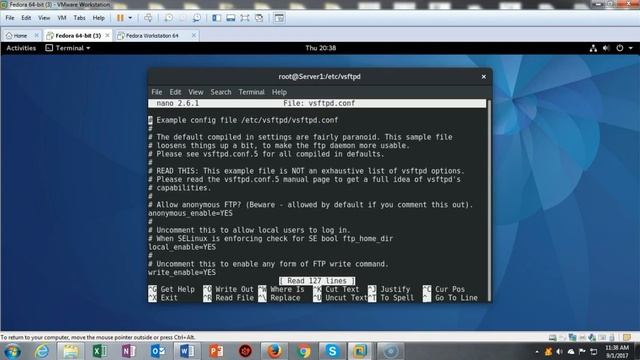The height and width of the screenshot is (360, 640).
Task: Toggle the console view icon in VMware toolbar
Action: pyautogui.click(x=279, y=18)
